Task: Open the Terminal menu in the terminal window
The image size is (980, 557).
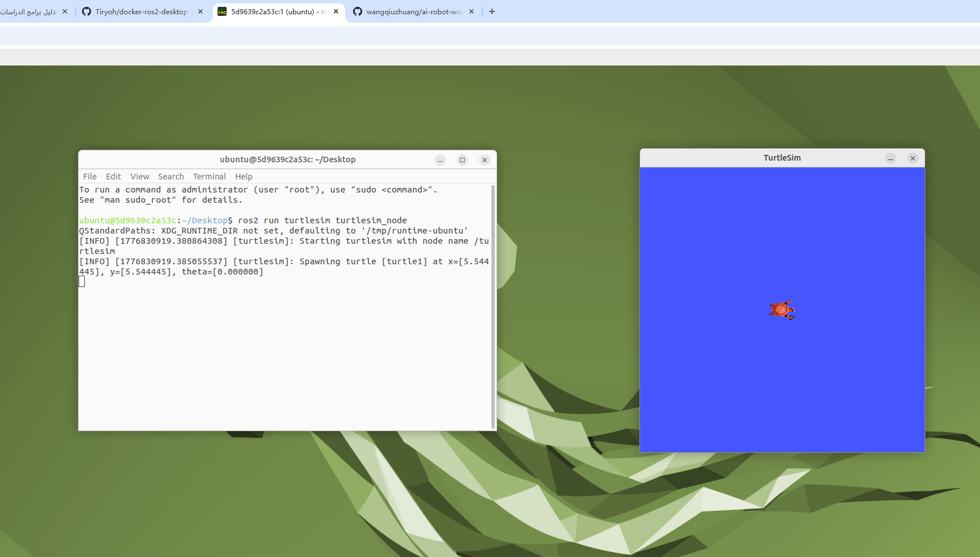Action: coord(210,177)
